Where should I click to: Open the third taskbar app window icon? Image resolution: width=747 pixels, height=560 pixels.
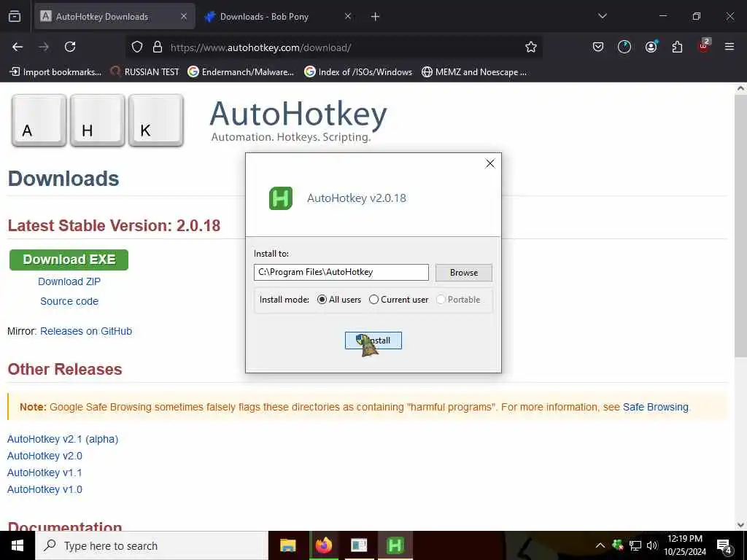pos(359,545)
